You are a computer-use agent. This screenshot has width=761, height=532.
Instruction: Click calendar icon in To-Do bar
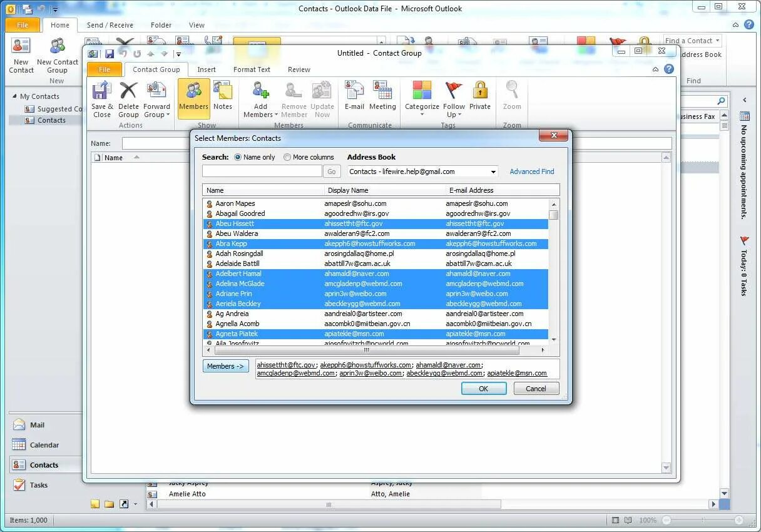[744, 116]
